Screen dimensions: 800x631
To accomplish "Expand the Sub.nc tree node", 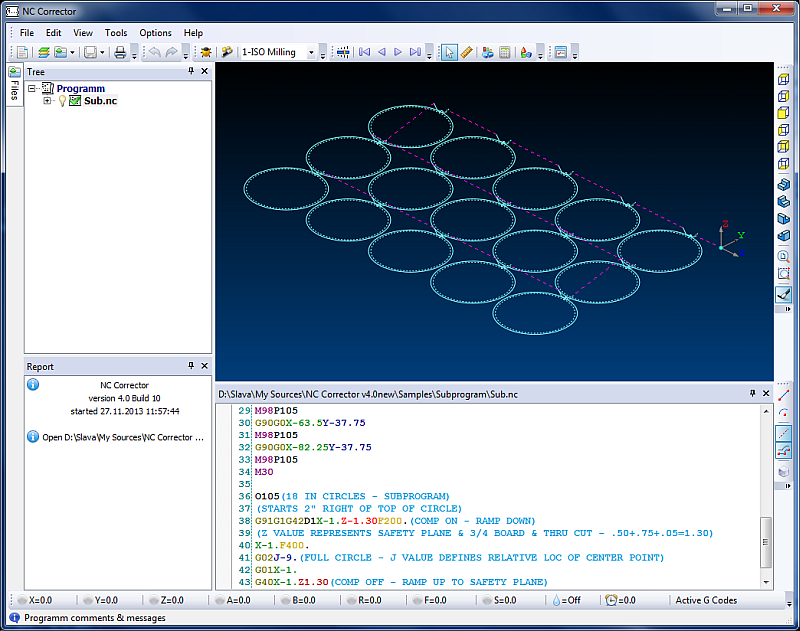I will click(48, 101).
